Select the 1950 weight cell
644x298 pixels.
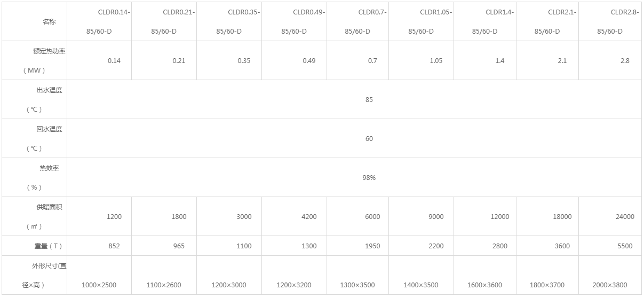click(x=372, y=246)
